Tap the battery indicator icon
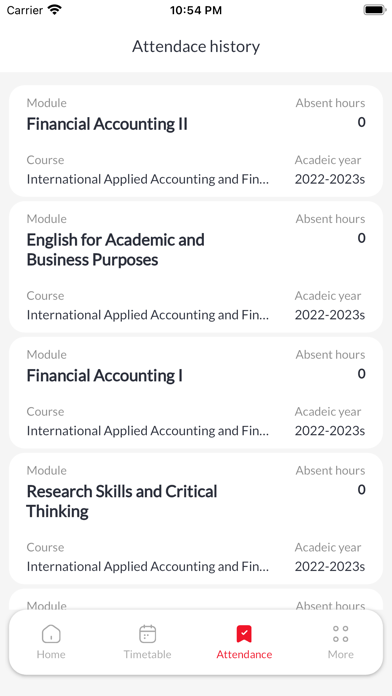The height and width of the screenshot is (696, 392). [x=375, y=10]
